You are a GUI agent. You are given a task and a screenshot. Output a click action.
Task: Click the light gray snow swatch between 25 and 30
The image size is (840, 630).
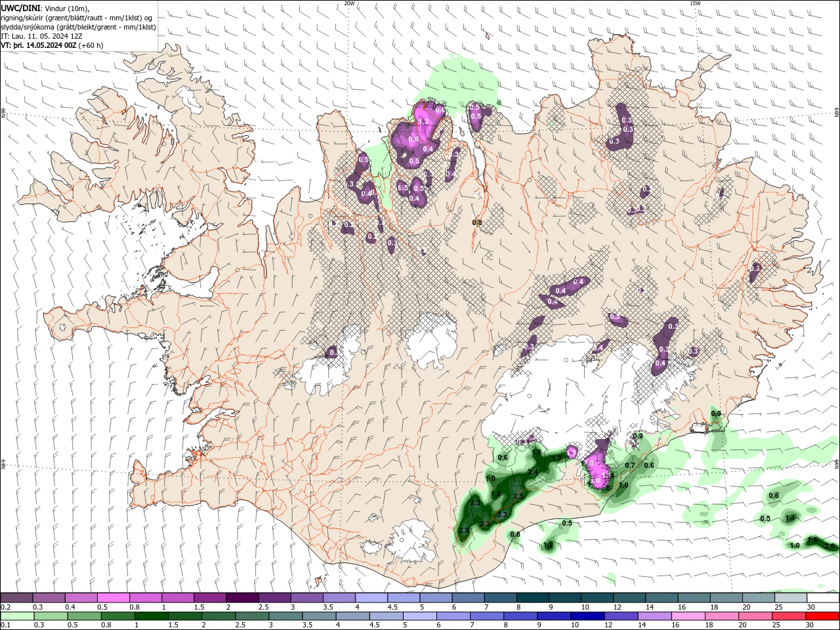791,598
